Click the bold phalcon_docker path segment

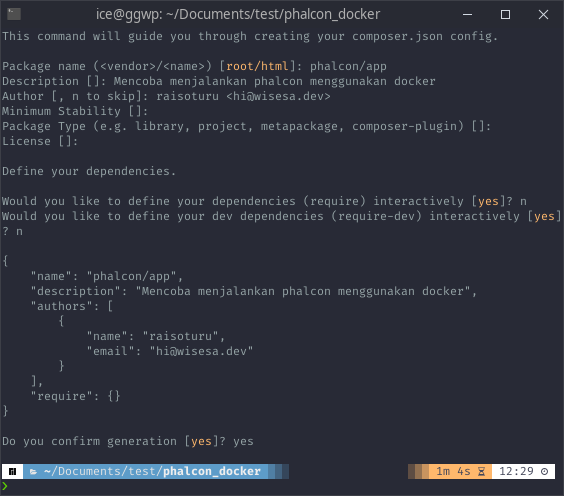point(212,471)
